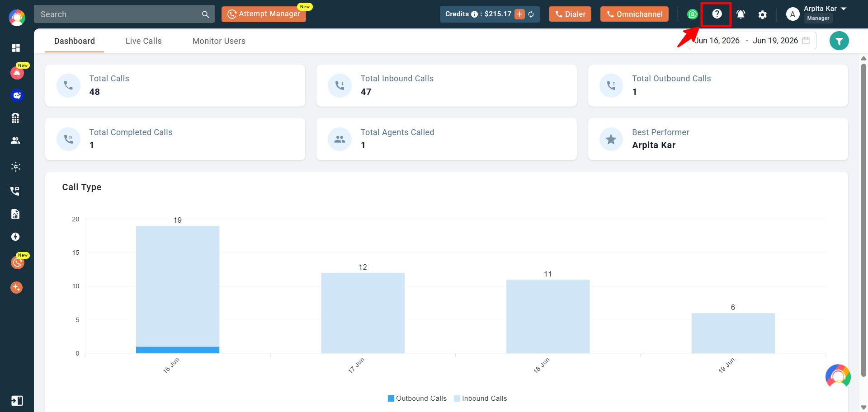Open the notifications bell

point(741,14)
